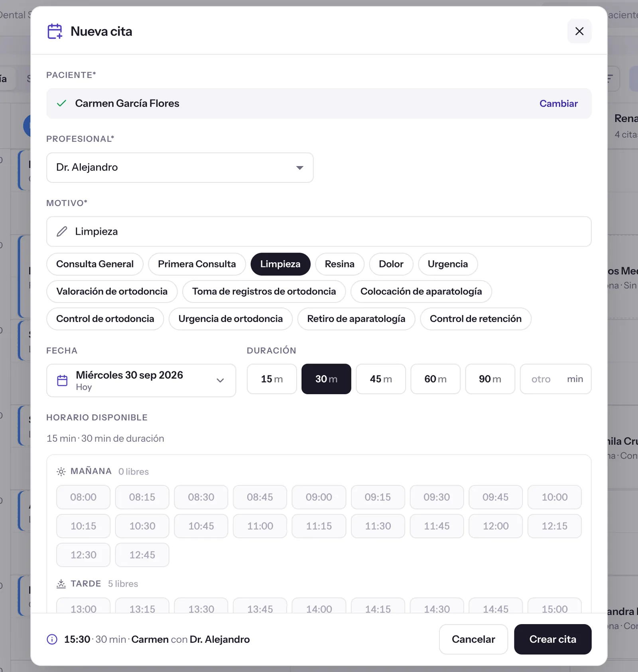Set duration to 45 m
Image resolution: width=638 pixels, height=672 pixels.
(x=381, y=379)
